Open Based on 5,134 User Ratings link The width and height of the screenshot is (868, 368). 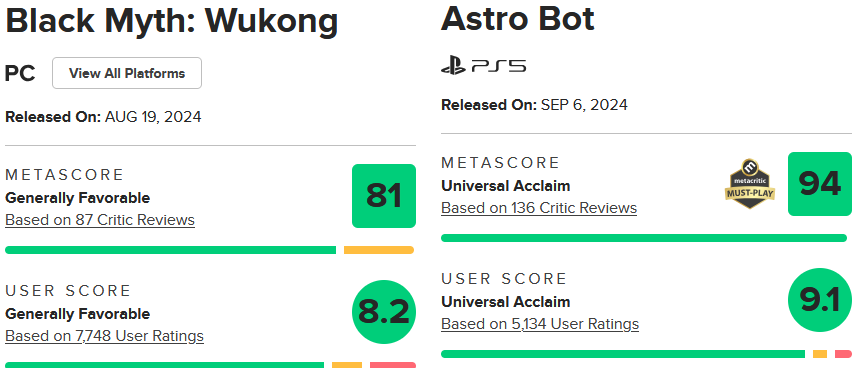click(540, 324)
